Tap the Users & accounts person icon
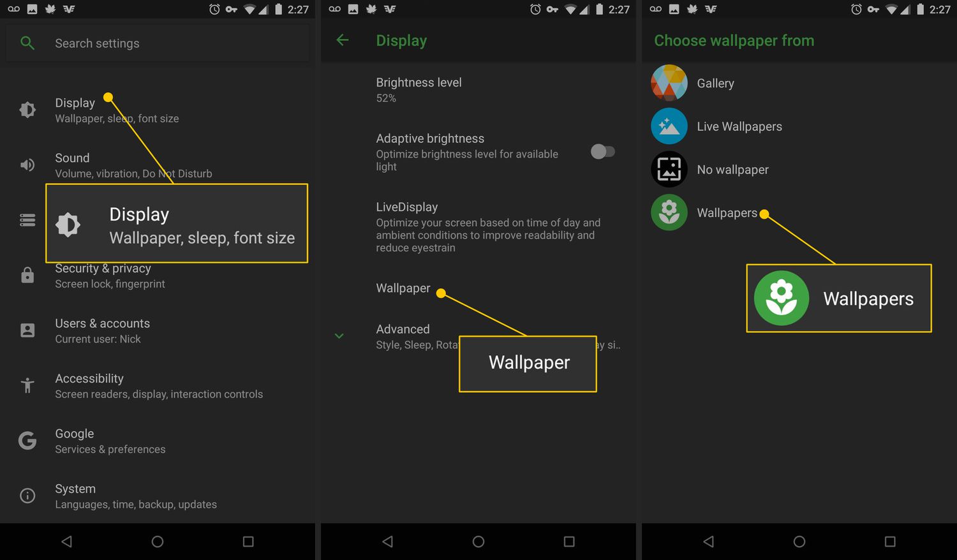This screenshot has width=957, height=560. click(x=27, y=330)
